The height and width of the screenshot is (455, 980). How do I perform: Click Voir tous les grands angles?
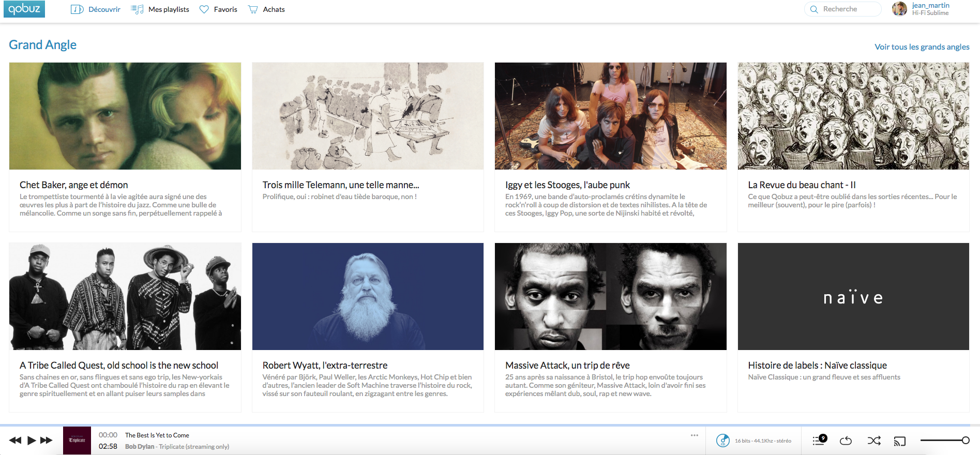[x=922, y=47]
